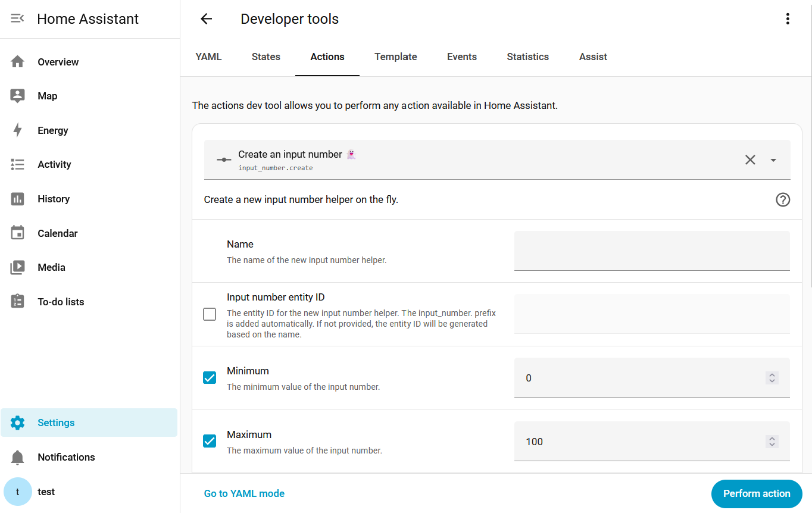Screen dimensions: 812x513
Task: Open Settings gear icon
Action: [17, 423]
